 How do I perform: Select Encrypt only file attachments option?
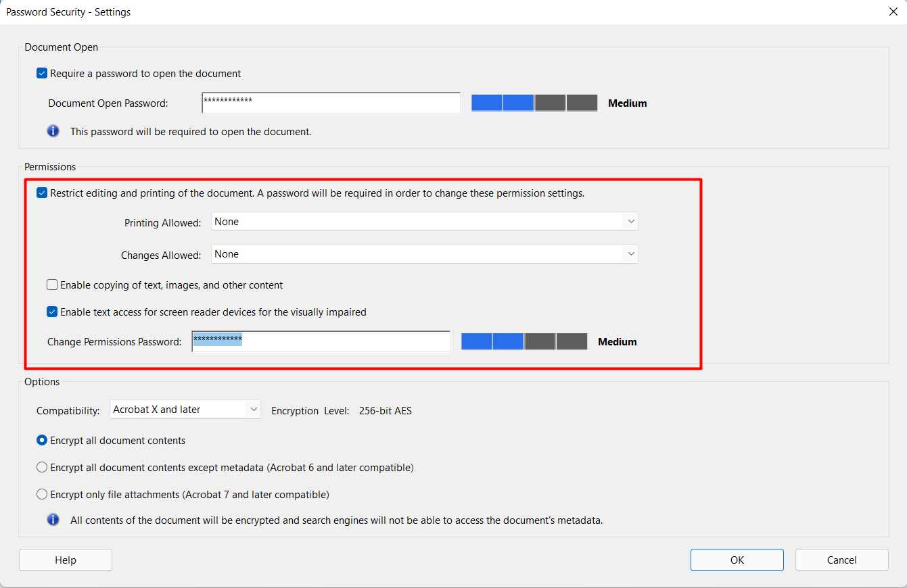click(x=42, y=494)
